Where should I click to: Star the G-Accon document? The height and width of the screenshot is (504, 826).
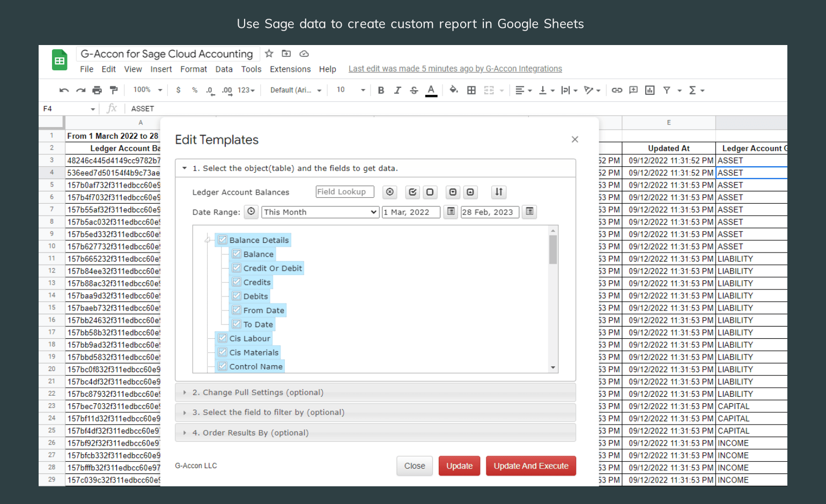(x=269, y=53)
